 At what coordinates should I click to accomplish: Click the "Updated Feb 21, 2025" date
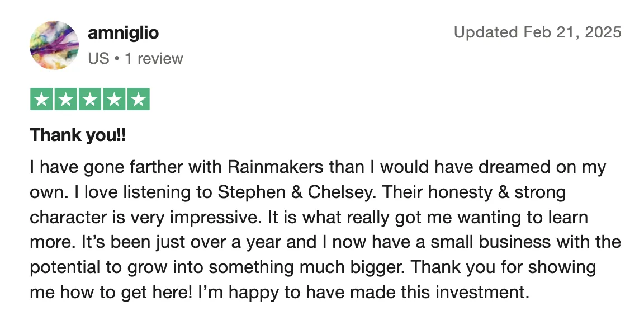(538, 32)
